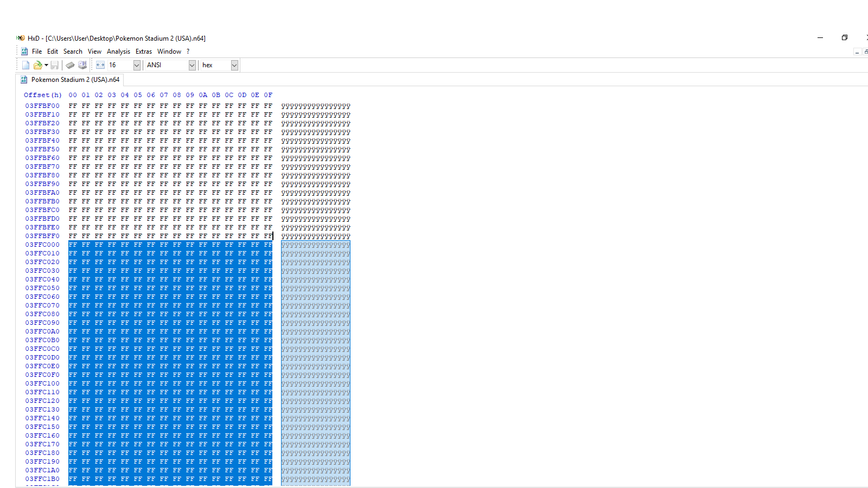Minimize the inner document window
The height and width of the screenshot is (488, 868).
(857, 52)
